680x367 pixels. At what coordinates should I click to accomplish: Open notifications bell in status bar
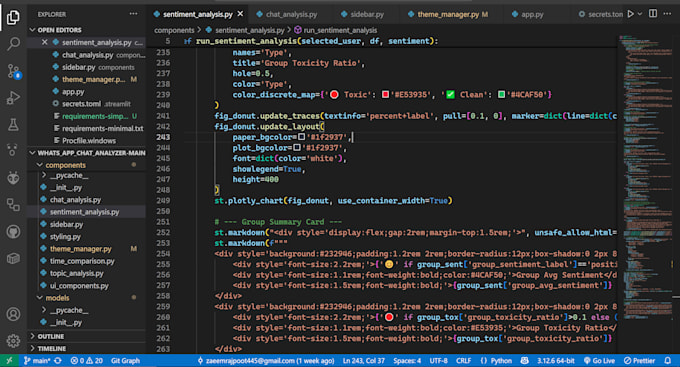click(x=668, y=360)
